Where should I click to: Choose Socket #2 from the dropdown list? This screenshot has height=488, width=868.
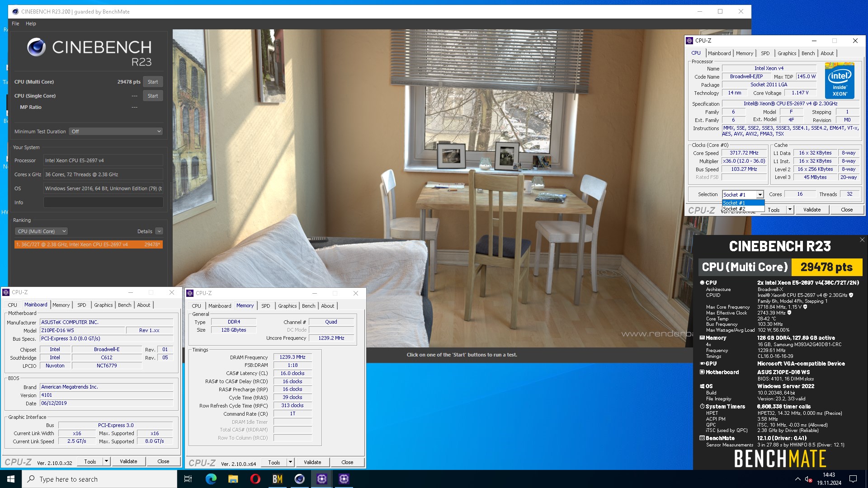(743, 209)
